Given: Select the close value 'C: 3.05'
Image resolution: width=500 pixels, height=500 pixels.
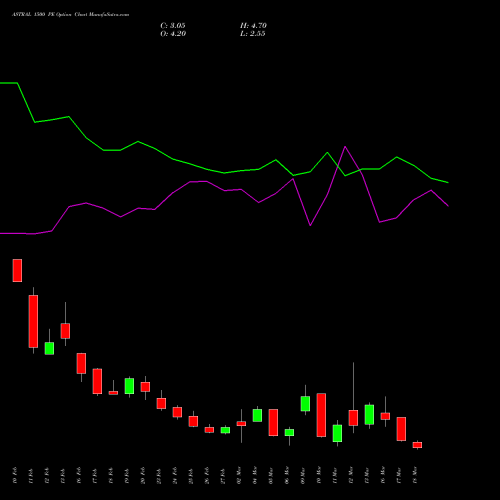Looking at the screenshot, I should coord(173,26).
